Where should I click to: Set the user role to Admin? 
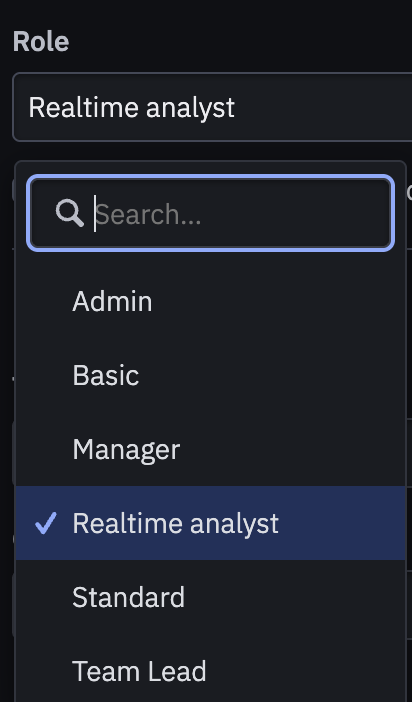click(210, 301)
